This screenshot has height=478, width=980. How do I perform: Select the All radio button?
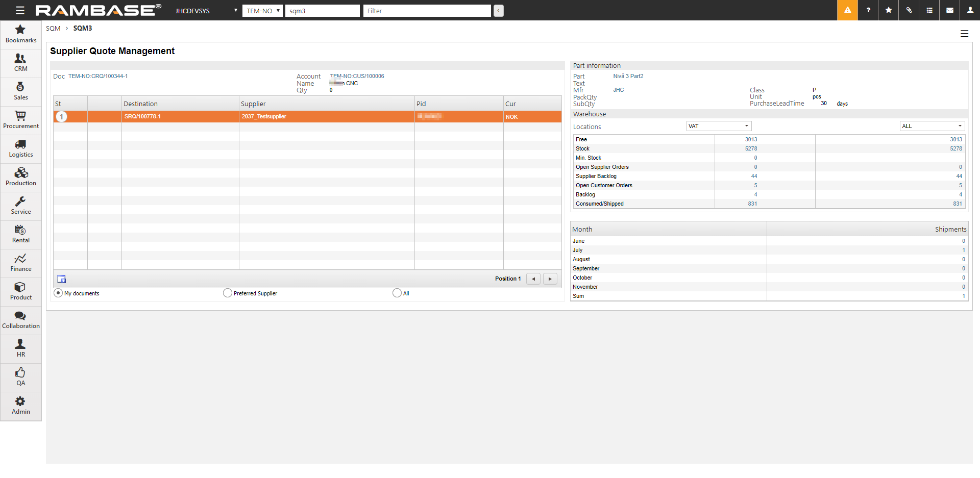click(397, 293)
